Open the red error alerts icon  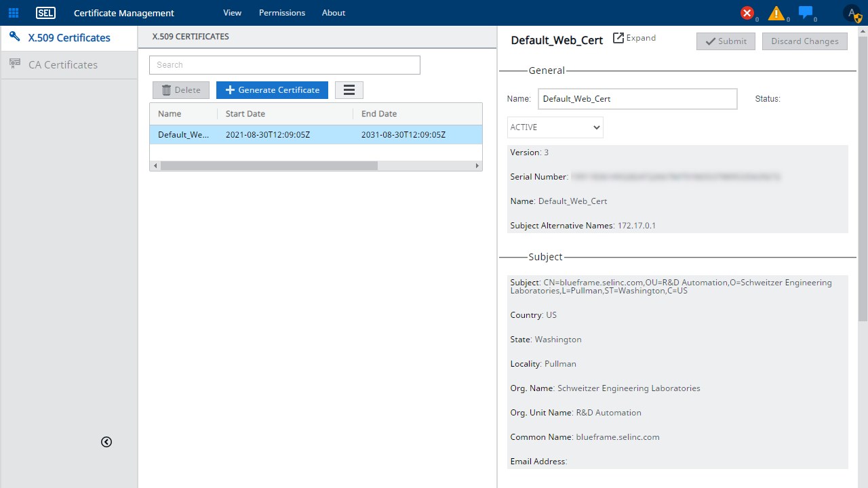(x=747, y=12)
